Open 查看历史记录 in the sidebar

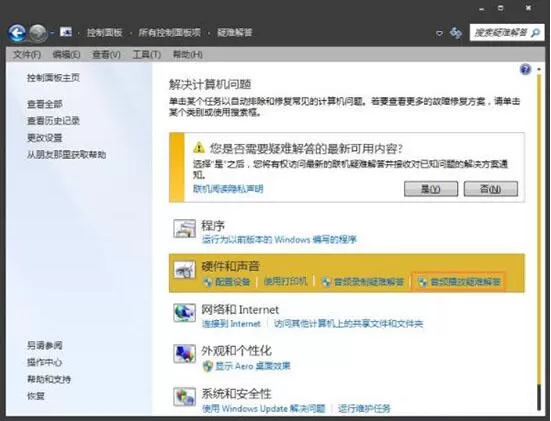click(53, 121)
